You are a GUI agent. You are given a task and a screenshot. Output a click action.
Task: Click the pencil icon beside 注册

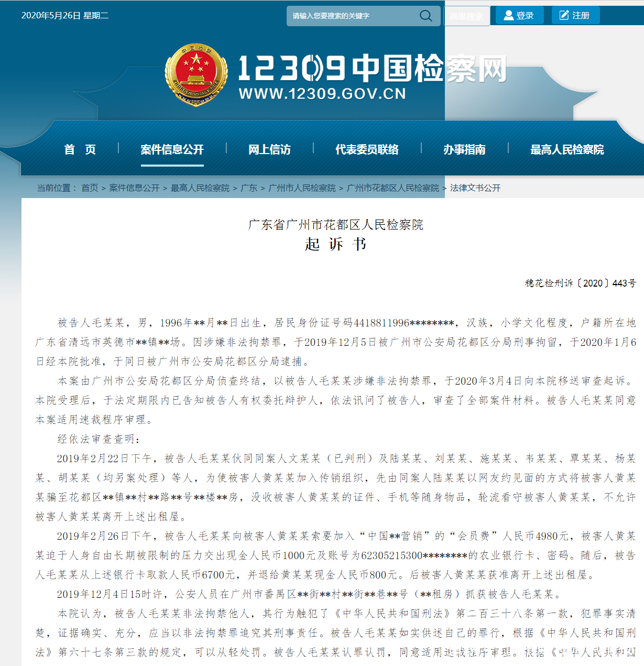(x=564, y=16)
